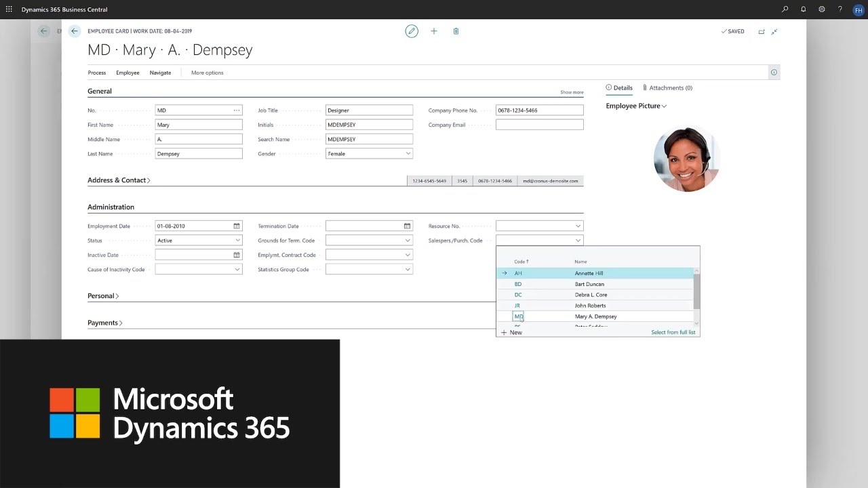This screenshot has width=868, height=488.
Task: Select Annette Hill row in lookup
Action: pyautogui.click(x=595, y=273)
